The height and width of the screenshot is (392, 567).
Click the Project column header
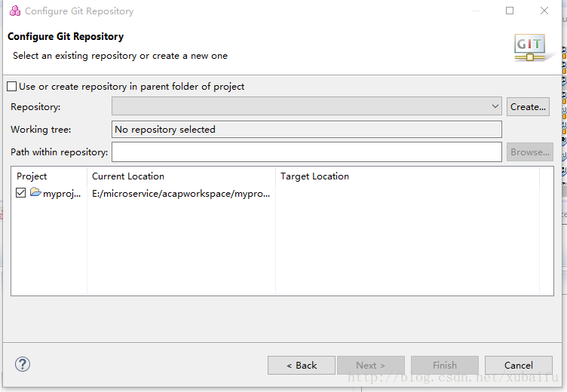(32, 176)
